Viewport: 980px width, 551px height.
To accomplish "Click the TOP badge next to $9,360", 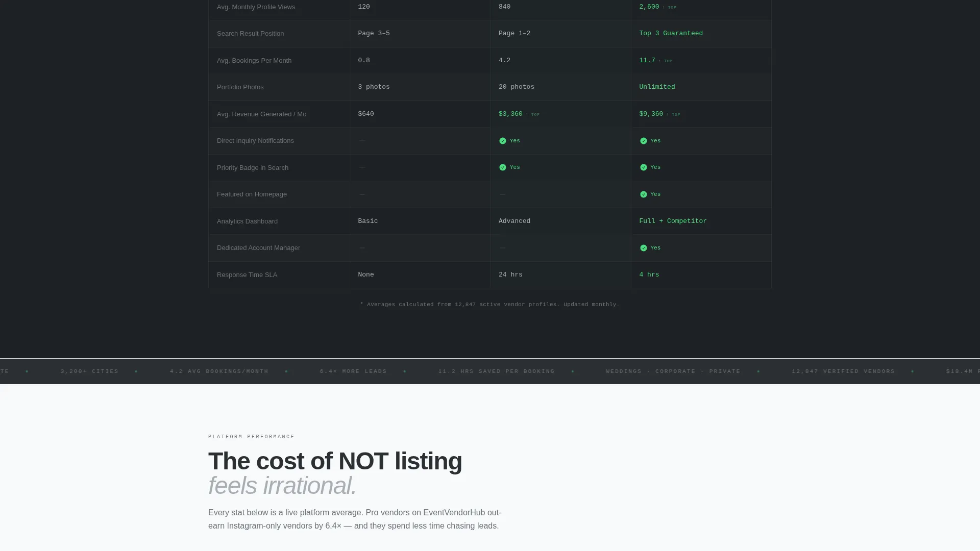I will [x=673, y=115].
